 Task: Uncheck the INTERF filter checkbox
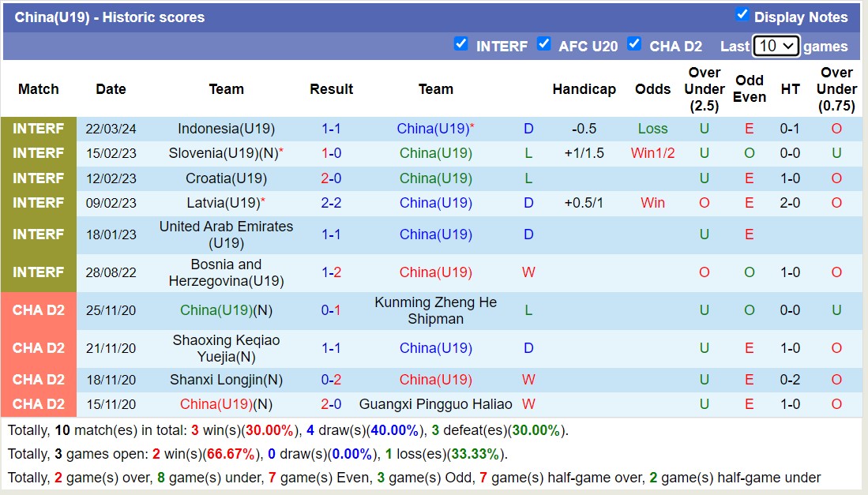461,45
